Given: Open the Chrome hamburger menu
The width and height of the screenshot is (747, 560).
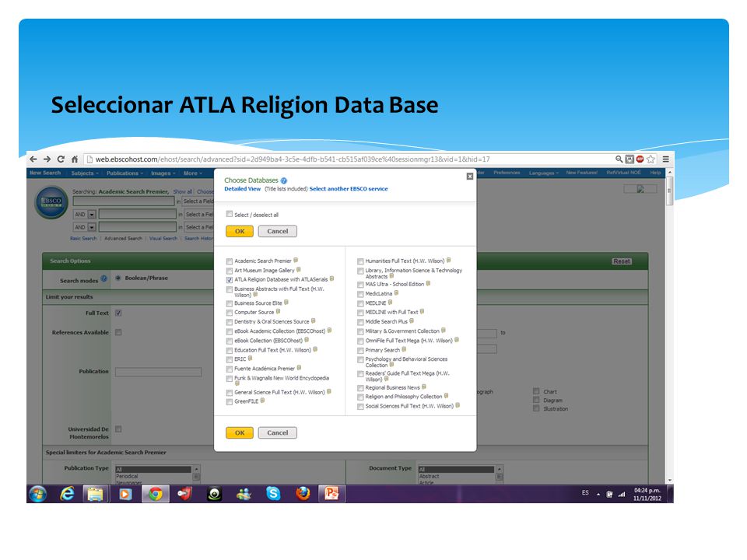Looking at the screenshot, I should pos(665,159).
